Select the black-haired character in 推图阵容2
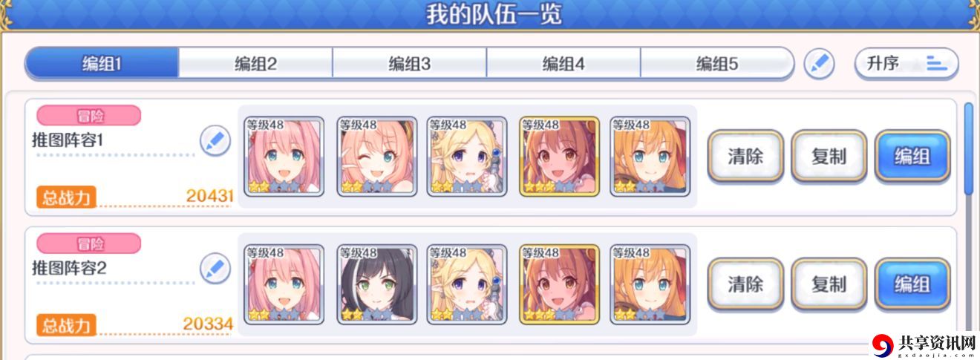This screenshot has height=360, width=980. coord(374,284)
